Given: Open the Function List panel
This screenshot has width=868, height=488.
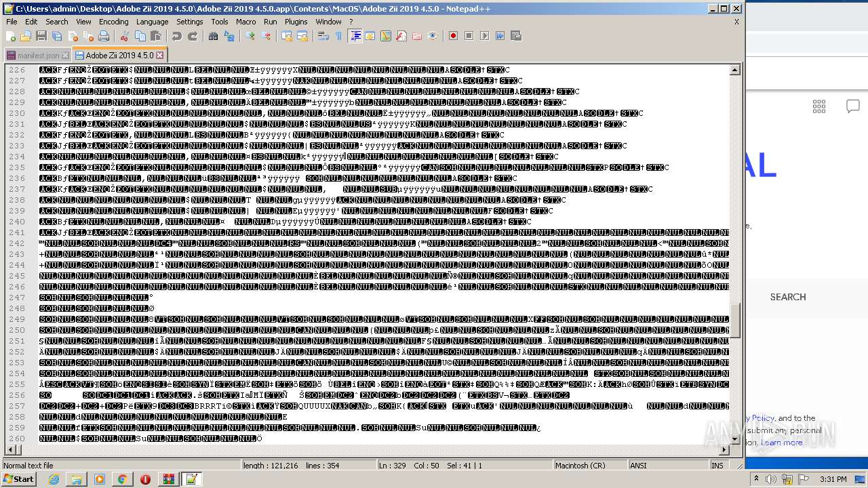Looking at the screenshot, I should pos(401,36).
